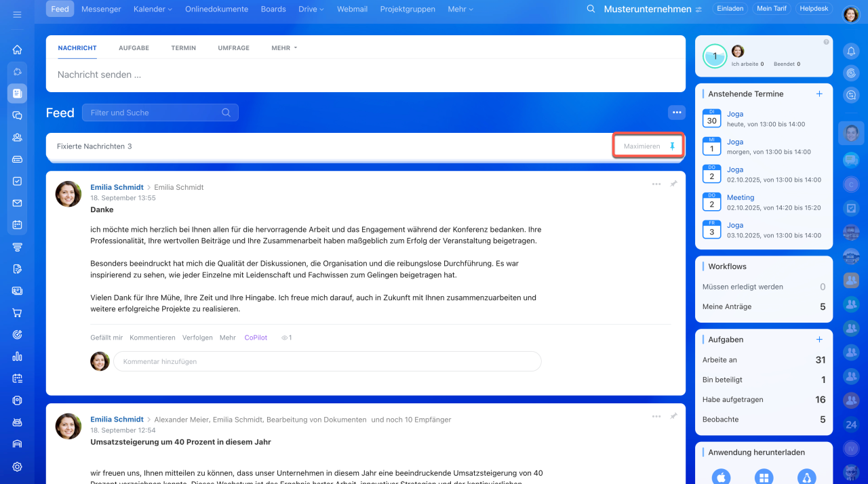Click the Kommentar hinzufügen field
The width and height of the screenshot is (868, 484).
point(327,361)
